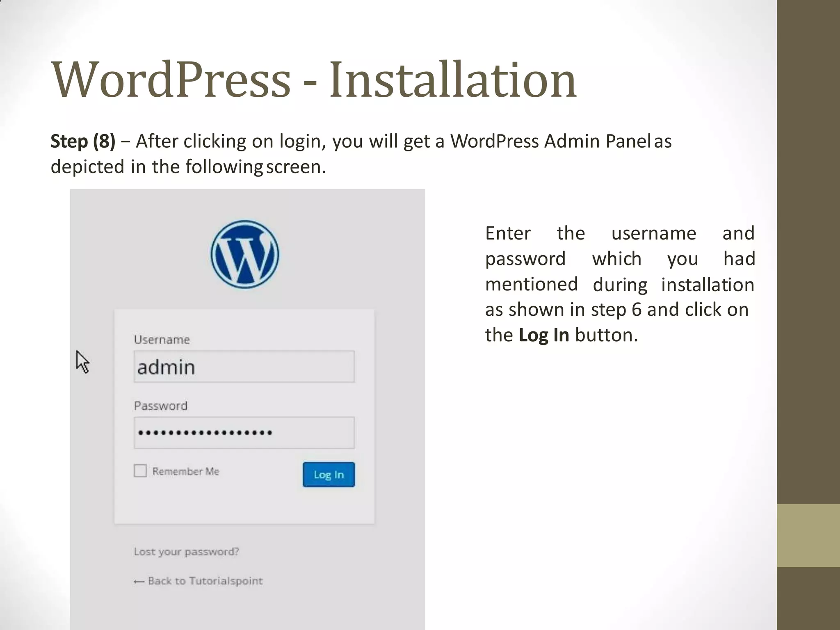This screenshot has height=630, width=840.
Task: Follow the Back to Tutorialspoint link
Action: 198,581
